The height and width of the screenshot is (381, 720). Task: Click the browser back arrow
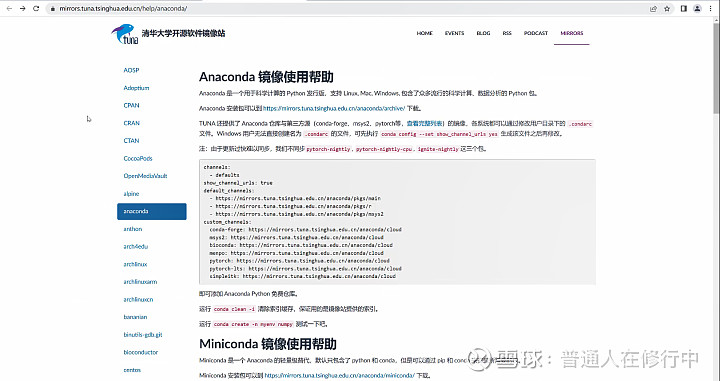pyautogui.click(x=9, y=9)
